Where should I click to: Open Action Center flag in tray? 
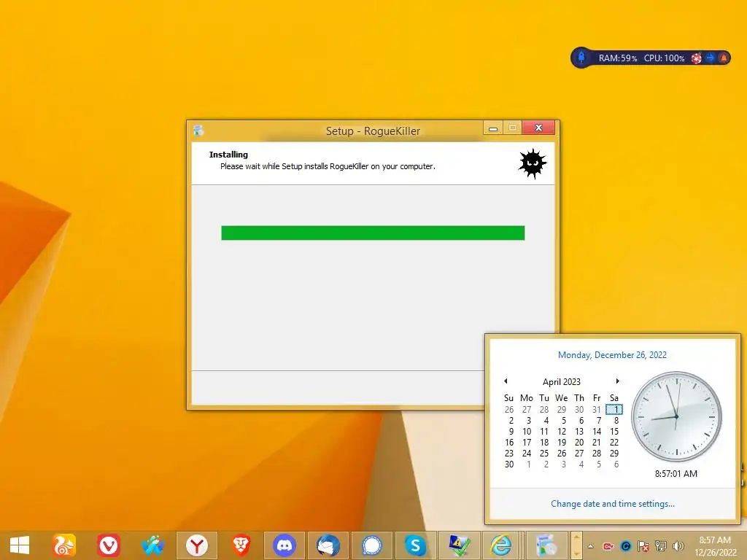[x=643, y=546]
